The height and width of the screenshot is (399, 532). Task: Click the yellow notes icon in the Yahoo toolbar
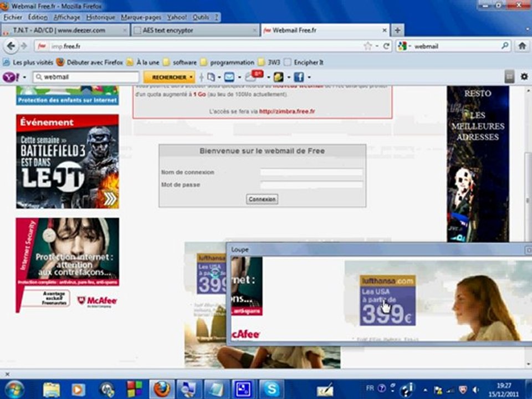click(278, 77)
